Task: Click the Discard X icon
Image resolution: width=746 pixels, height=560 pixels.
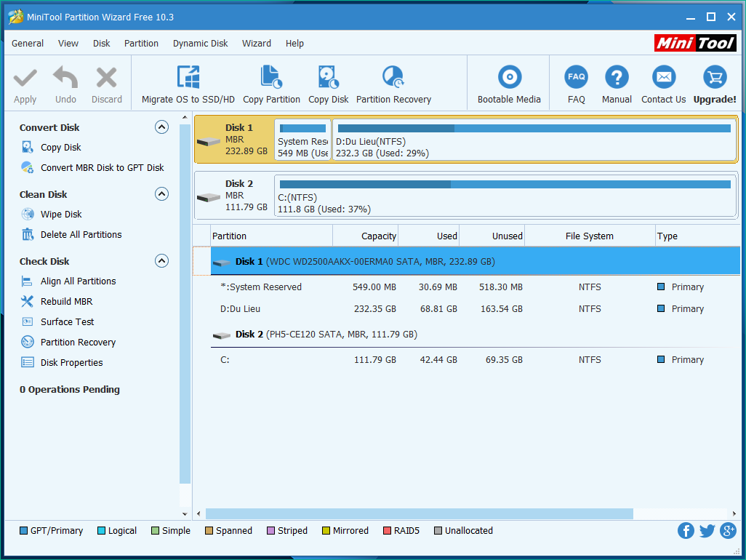Action: [107, 78]
